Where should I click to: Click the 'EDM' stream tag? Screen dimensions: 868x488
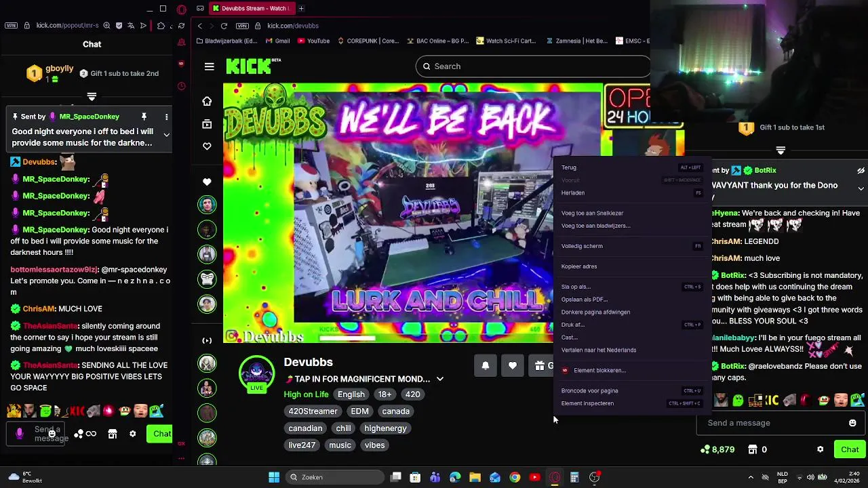[x=359, y=411]
